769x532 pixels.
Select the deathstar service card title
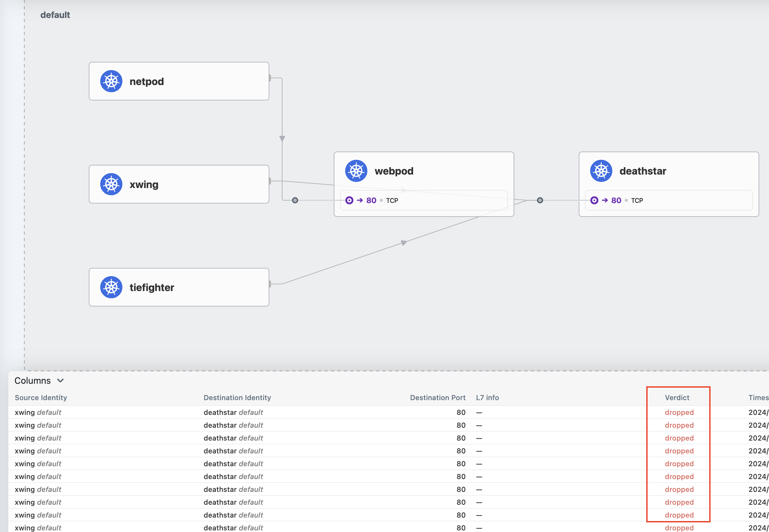pyautogui.click(x=642, y=171)
